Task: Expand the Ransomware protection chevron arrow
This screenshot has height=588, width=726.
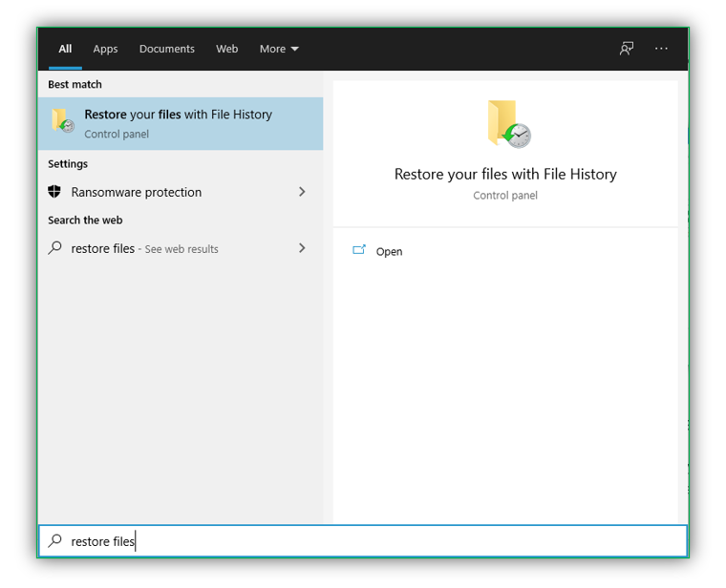Action: point(302,192)
